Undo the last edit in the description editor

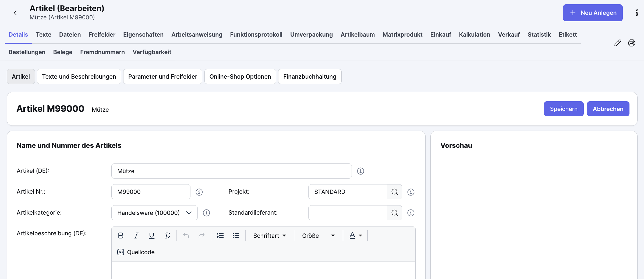pyautogui.click(x=186, y=235)
